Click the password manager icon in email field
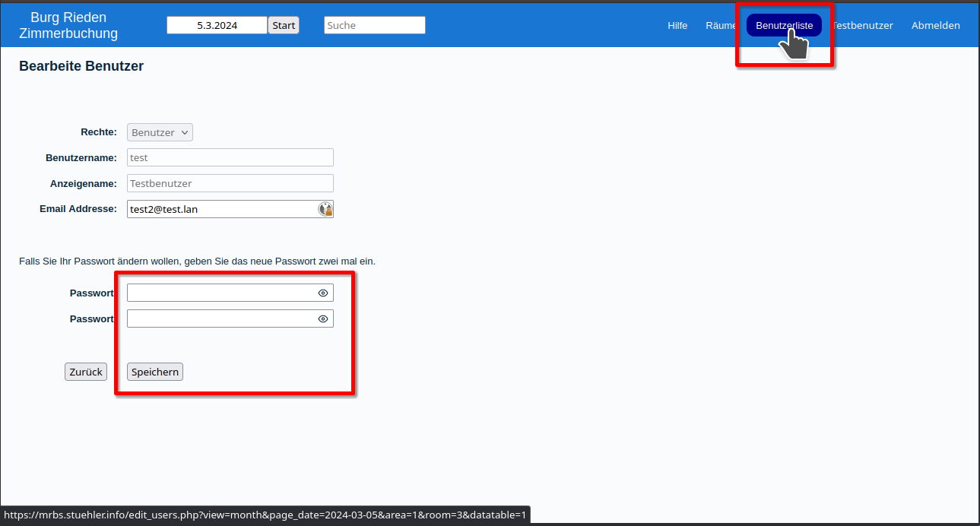The height and width of the screenshot is (526, 980). pos(325,209)
